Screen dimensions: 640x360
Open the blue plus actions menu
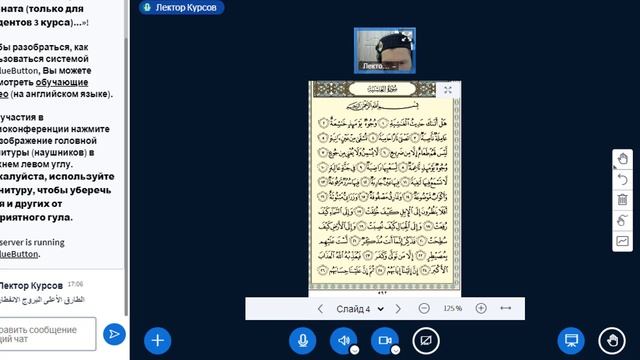pos(158,340)
